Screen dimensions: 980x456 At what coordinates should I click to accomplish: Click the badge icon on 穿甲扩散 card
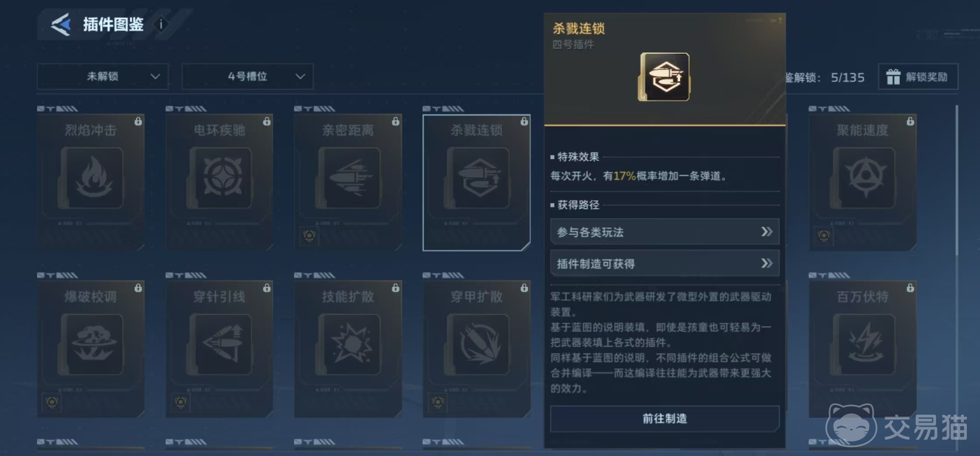(x=438, y=402)
